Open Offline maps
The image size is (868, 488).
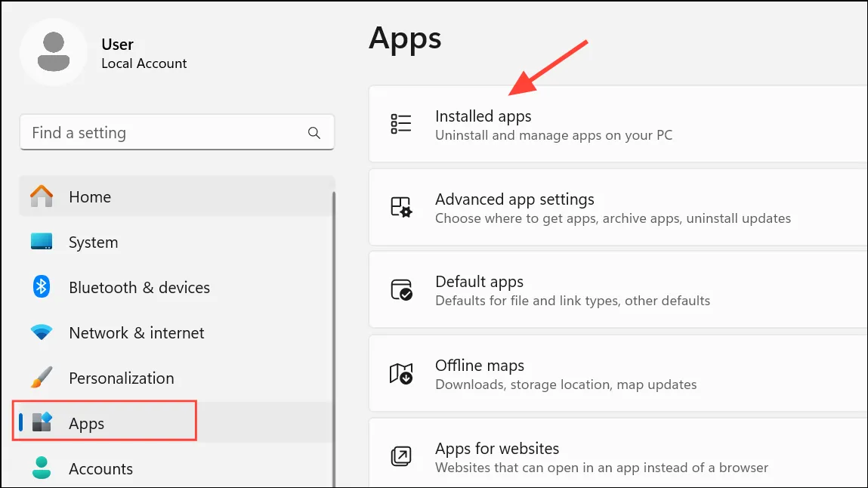pyautogui.click(x=619, y=373)
